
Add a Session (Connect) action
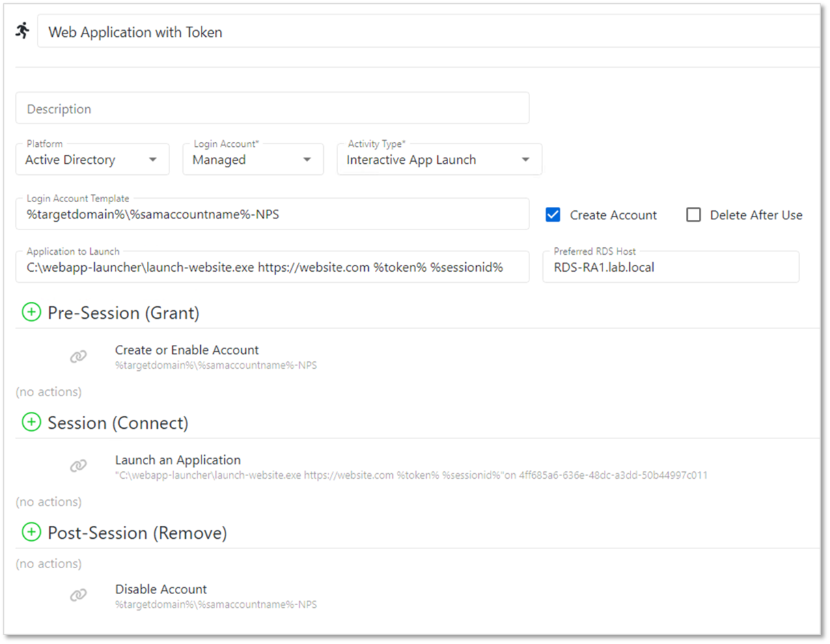[31, 423]
